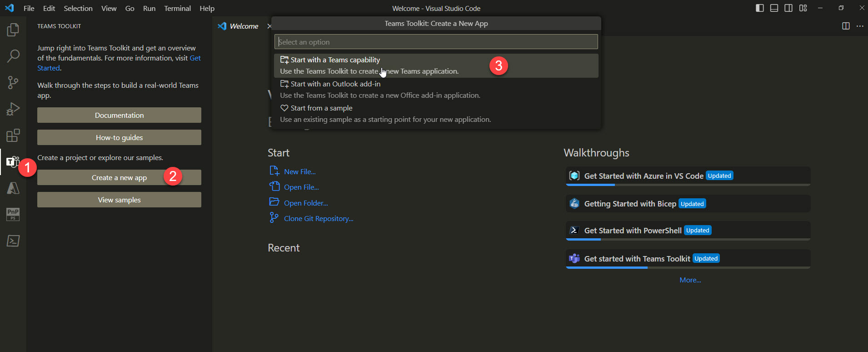Image resolution: width=868 pixels, height=352 pixels.
Task: Split the editor to the right
Action: (x=846, y=26)
